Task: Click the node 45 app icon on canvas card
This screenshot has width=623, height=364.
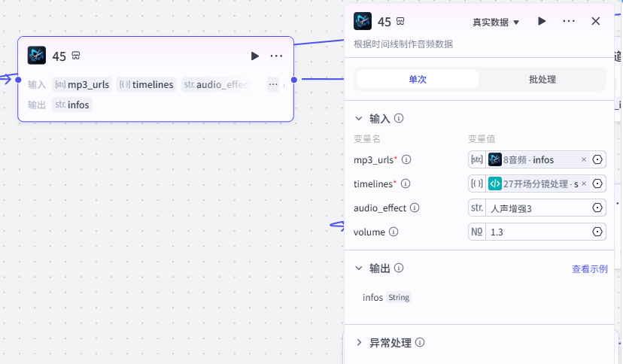Action: [37, 56]
